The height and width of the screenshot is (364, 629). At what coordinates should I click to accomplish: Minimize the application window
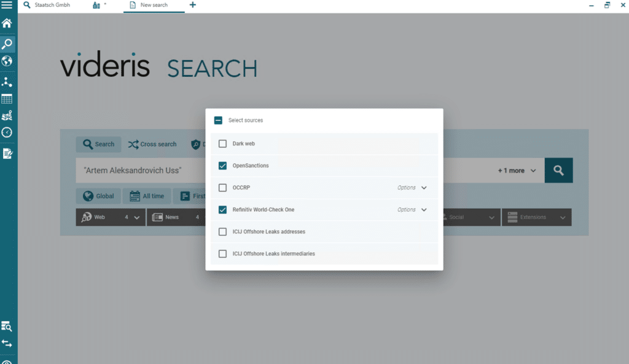point(592,5)
